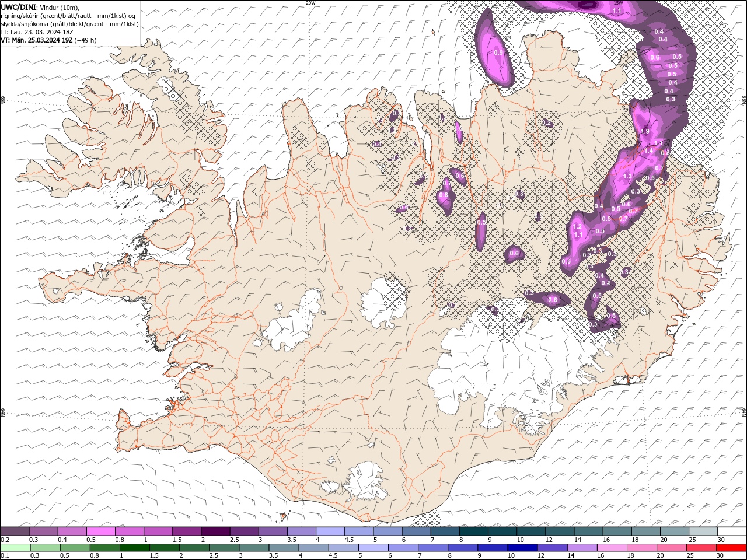The width and height of the screenshot is (747, 560).
Task: Click the slate blue 6–7 snow swatch
Action: click(x=416, y=531)
